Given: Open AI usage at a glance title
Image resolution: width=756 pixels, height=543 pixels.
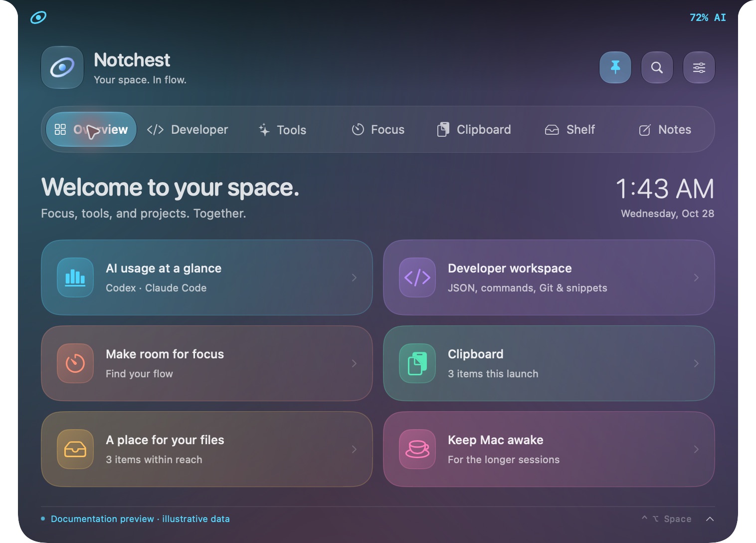Looking at the screenshot, I should 164,269.
